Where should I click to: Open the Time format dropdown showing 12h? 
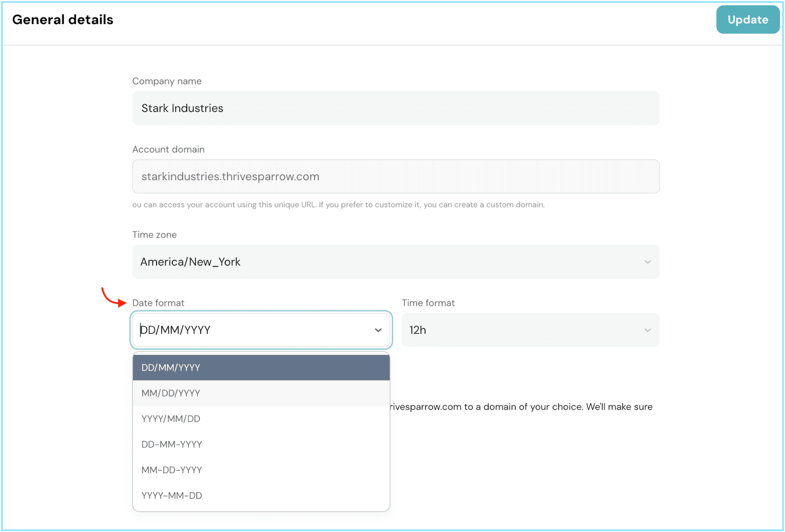click(x=520, y=330)
